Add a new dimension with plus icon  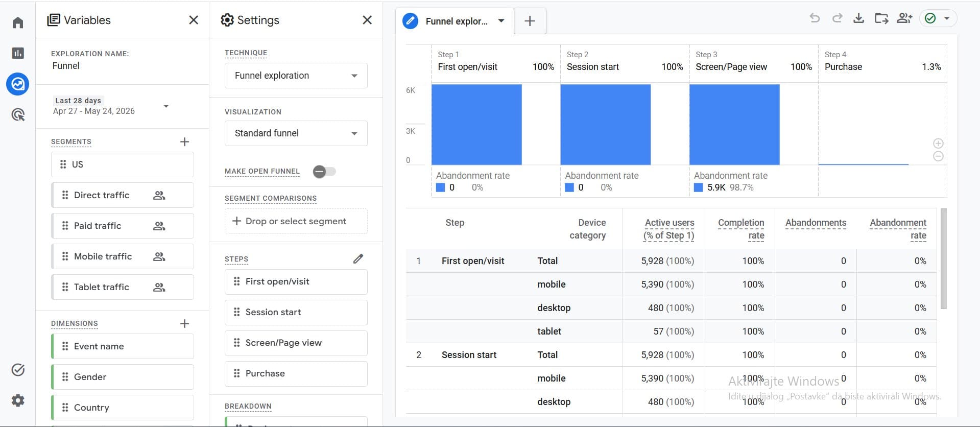(185, 323)
